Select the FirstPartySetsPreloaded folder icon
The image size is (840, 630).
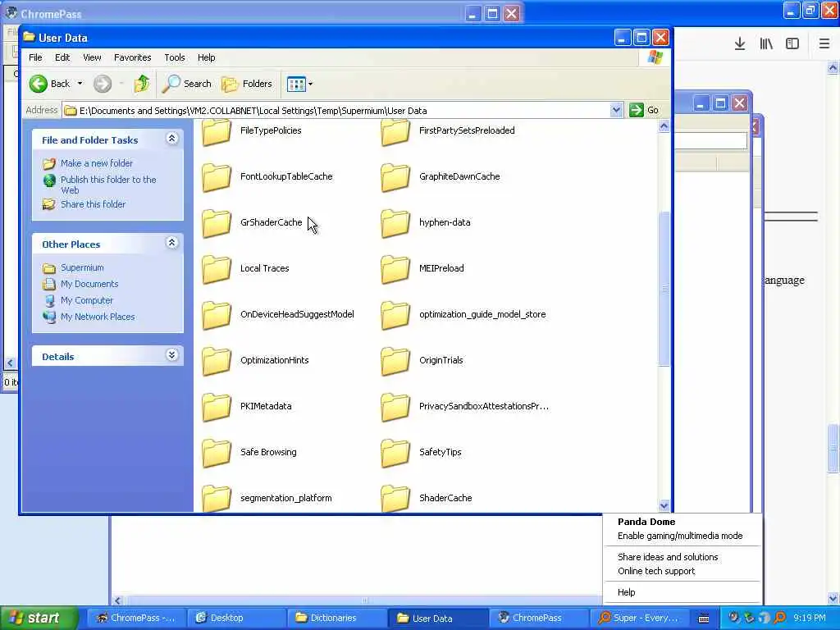pos(395,132)
